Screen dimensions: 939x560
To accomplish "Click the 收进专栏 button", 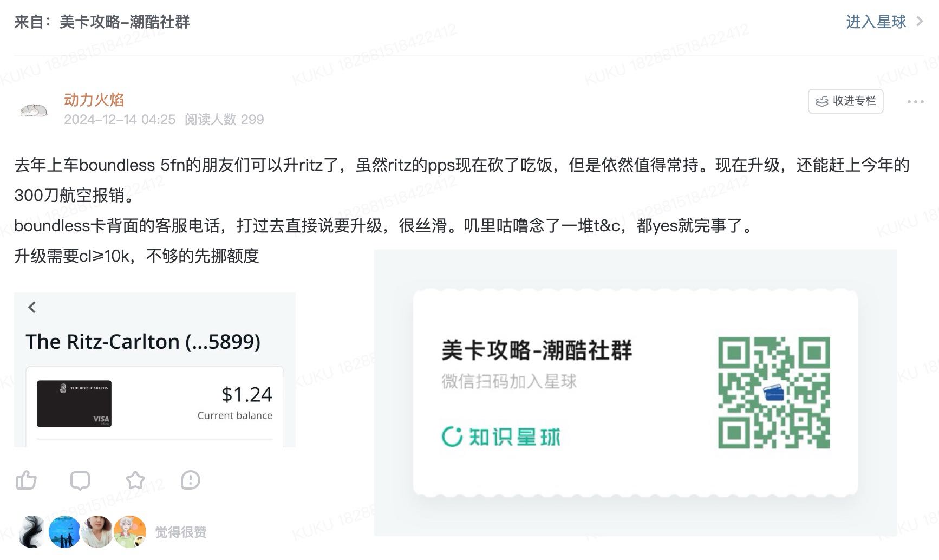I will (845, 101).
